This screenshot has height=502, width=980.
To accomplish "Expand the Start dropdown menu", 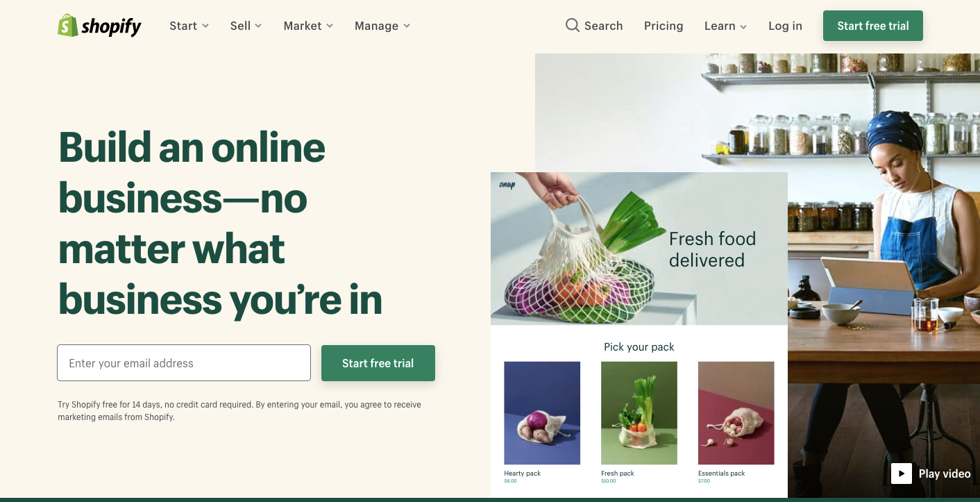I will [189, 26].
